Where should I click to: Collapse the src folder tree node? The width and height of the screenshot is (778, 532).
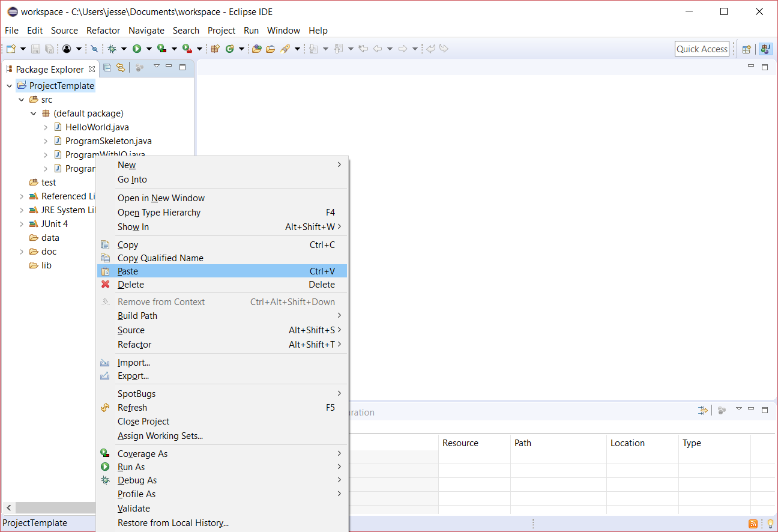click(22, 100)
